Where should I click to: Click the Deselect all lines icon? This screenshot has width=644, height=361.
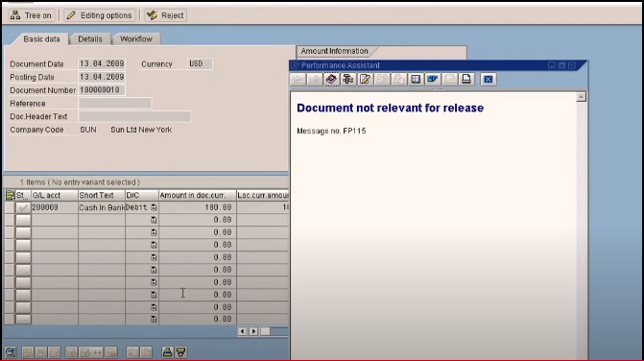[x=54, y=352]
